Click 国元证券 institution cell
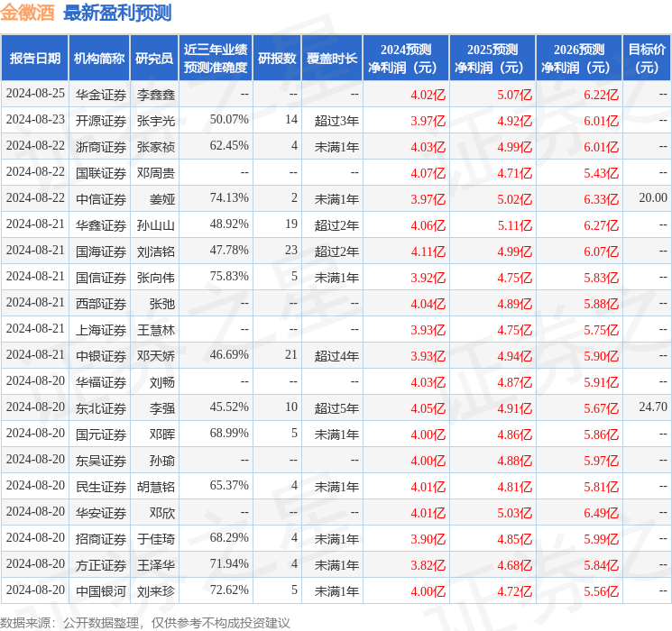This screenshot has width=672, height=631. (101, 434)
